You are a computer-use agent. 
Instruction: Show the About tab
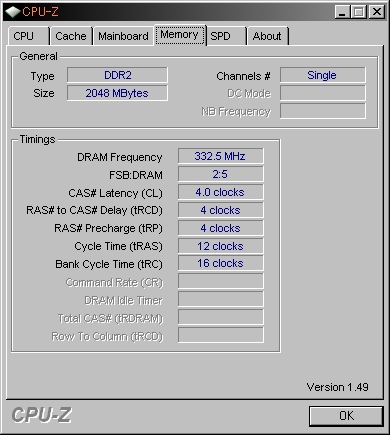point(267,36)
